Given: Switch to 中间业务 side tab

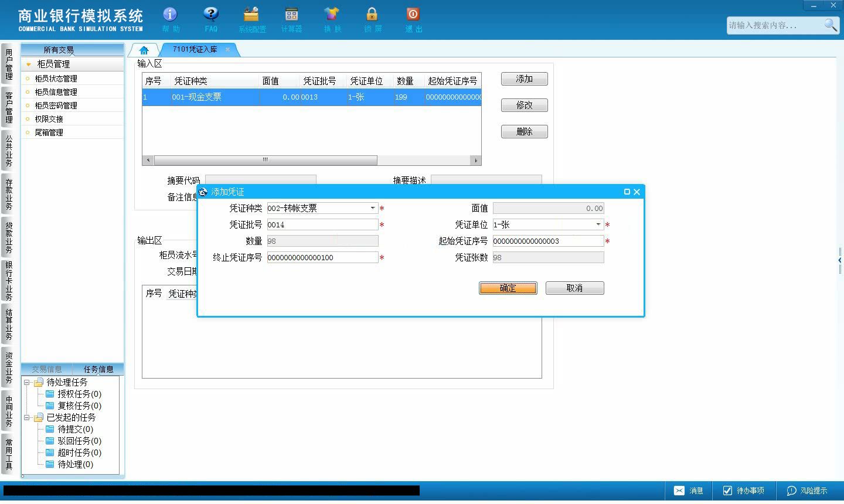Looking at the screenshot, I should [x=9, y=411].
